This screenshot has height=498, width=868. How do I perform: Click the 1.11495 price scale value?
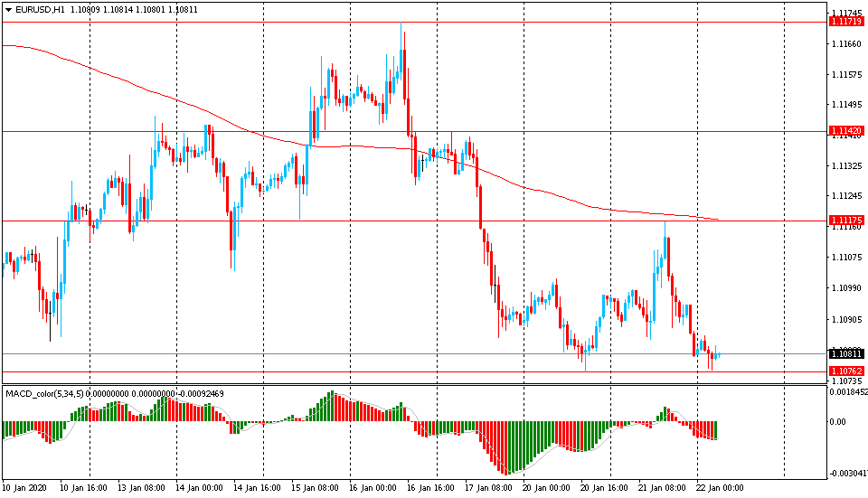coord(846,105)
